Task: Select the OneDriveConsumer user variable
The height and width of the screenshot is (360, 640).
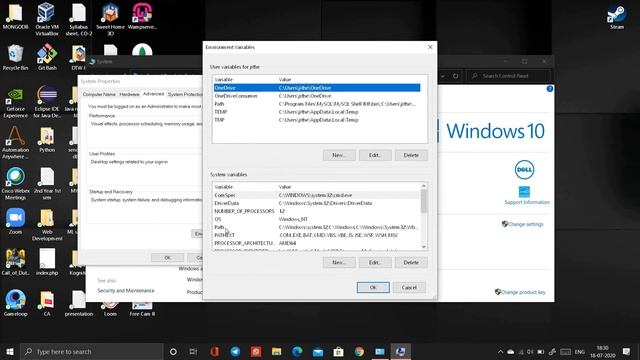Action: (317, 96)
